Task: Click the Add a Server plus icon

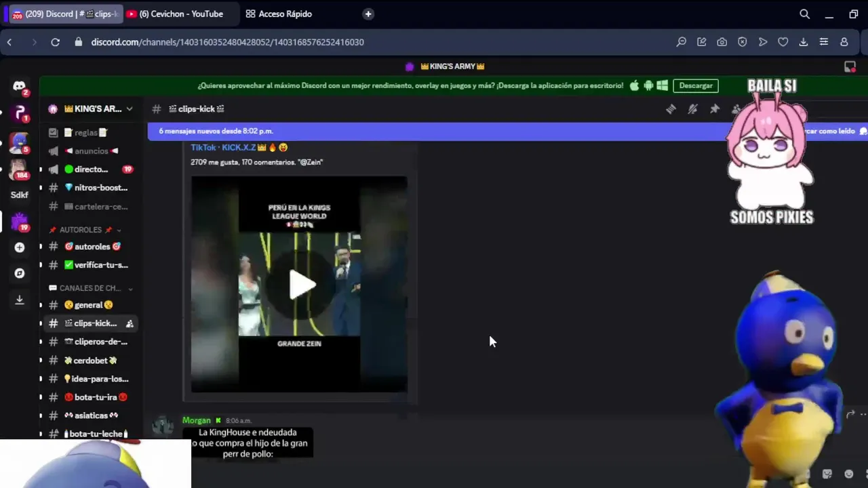Action: [19, 247]
